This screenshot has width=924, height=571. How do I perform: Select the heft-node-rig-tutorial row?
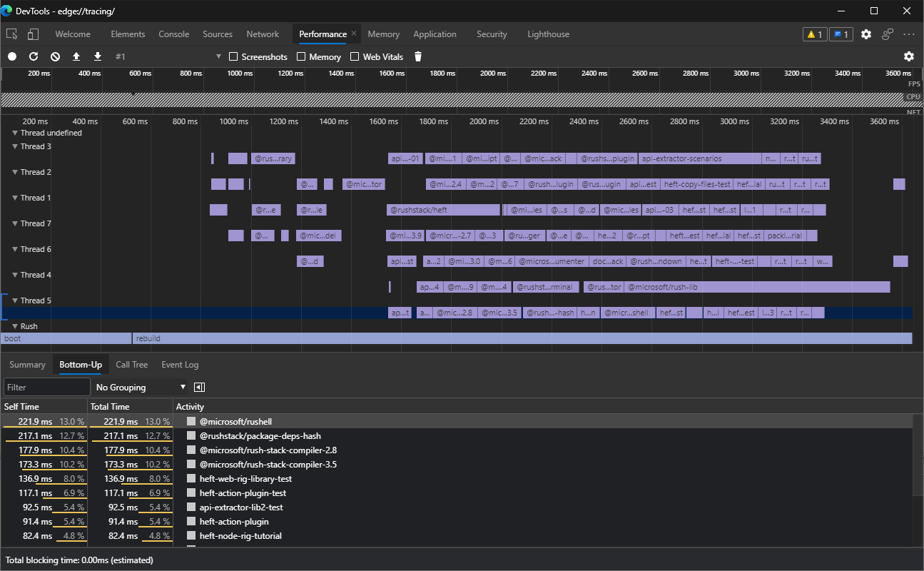457,535
